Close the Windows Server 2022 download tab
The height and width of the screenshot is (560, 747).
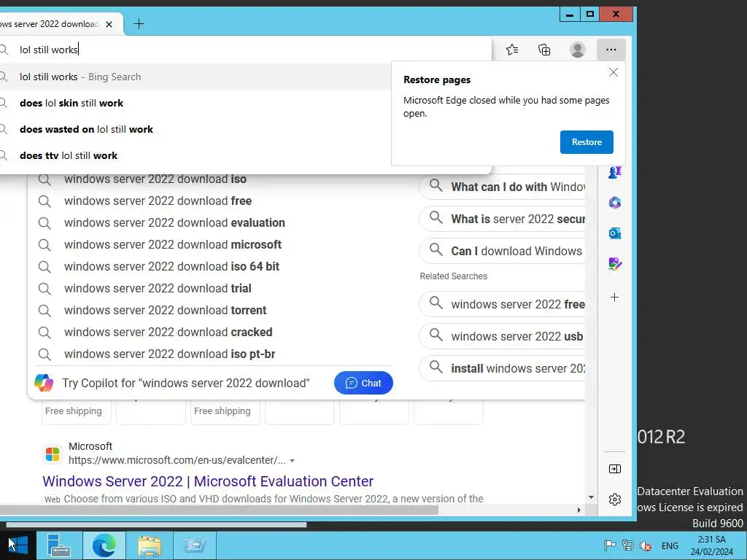pyautogui.click(x=109, y=24)
